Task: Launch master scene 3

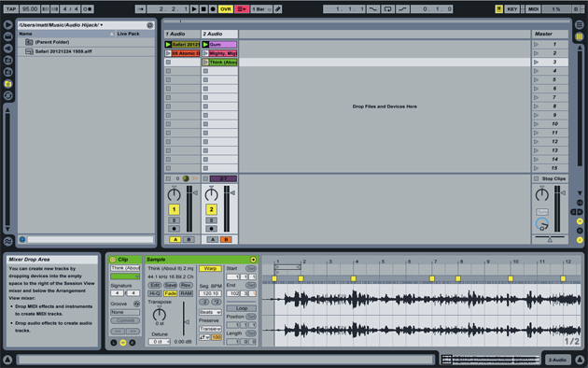Action: coord(537,63)
